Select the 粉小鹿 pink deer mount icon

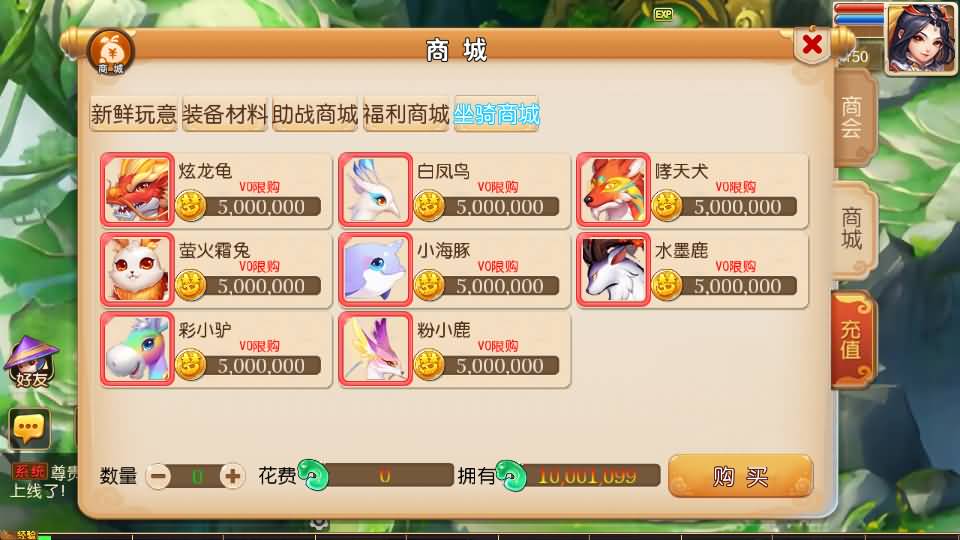[375, 349]
